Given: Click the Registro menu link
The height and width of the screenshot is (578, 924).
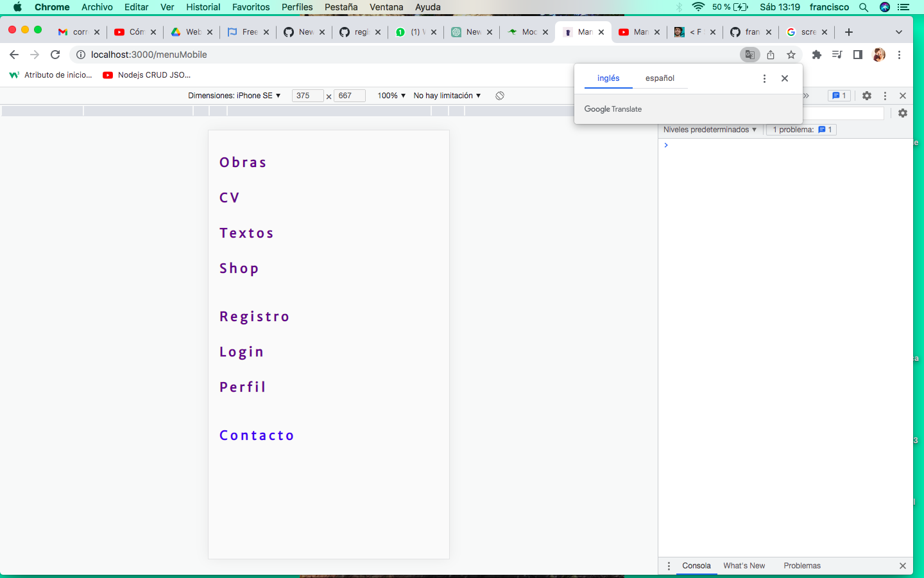Looking at the screenshot, I should tap(255, 317).
